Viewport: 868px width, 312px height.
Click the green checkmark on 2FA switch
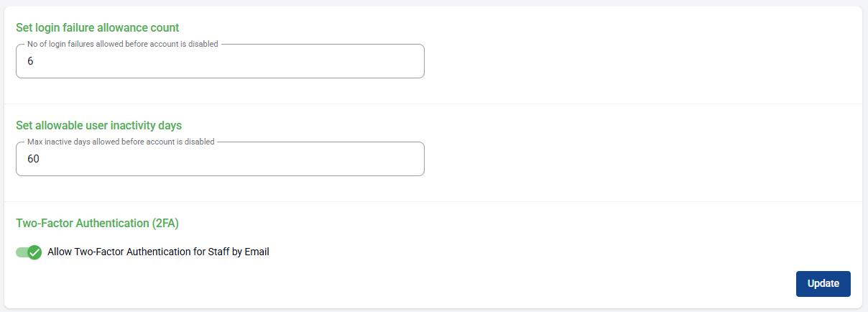[x=34, y=252]
